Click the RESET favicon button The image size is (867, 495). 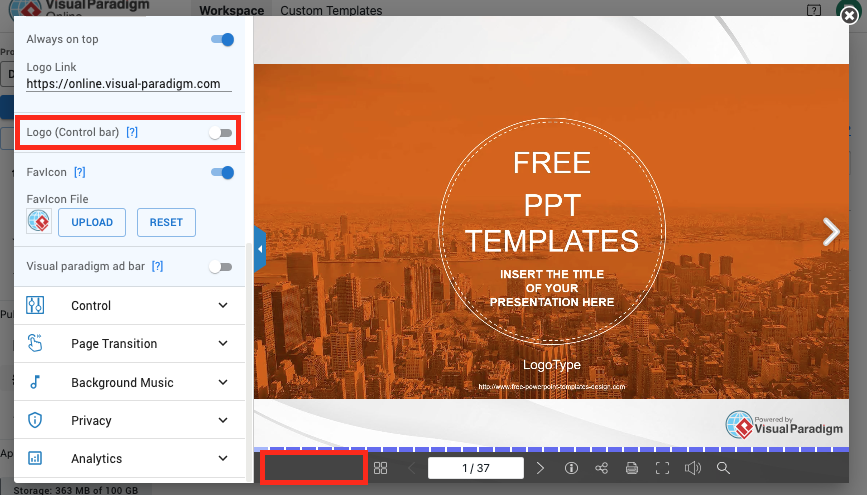click(166, 222)
